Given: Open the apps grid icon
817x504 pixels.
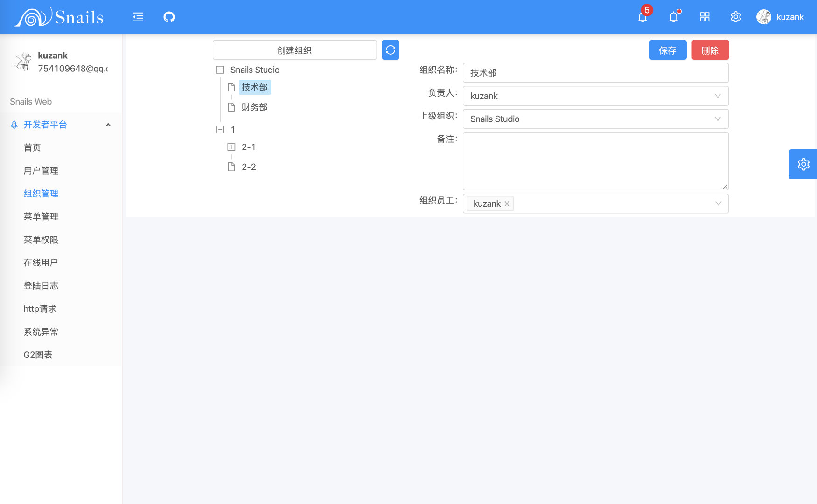Looking at the screenshot, I should pos(705,17).
